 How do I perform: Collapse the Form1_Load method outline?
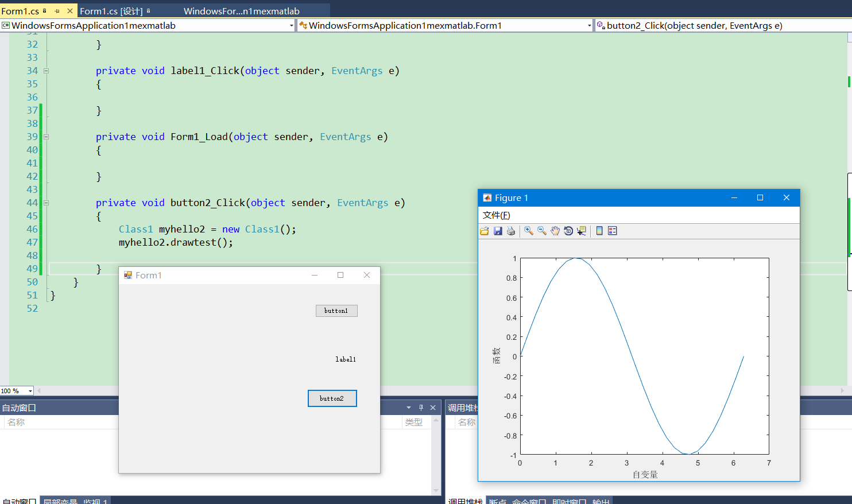point(47,137)
